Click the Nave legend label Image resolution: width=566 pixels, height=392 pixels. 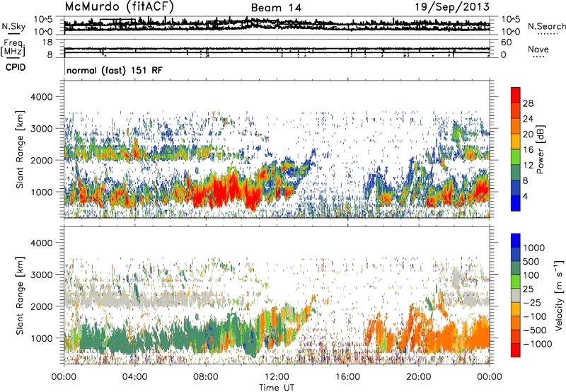[x=538, y=49]
